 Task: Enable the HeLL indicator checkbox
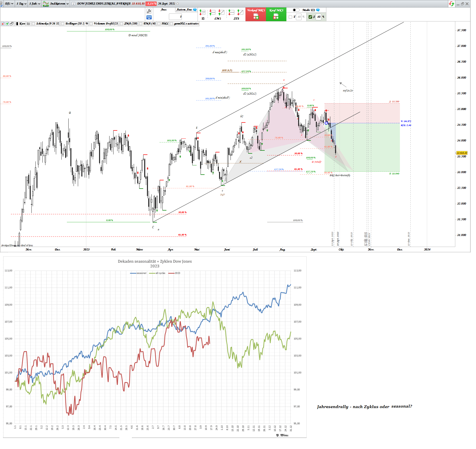(159, 24)
